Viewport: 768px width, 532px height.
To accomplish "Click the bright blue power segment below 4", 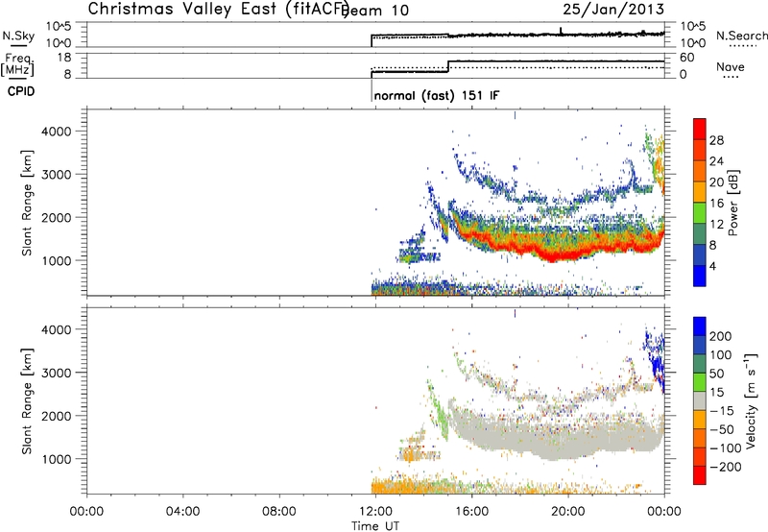I will point(700,276).
